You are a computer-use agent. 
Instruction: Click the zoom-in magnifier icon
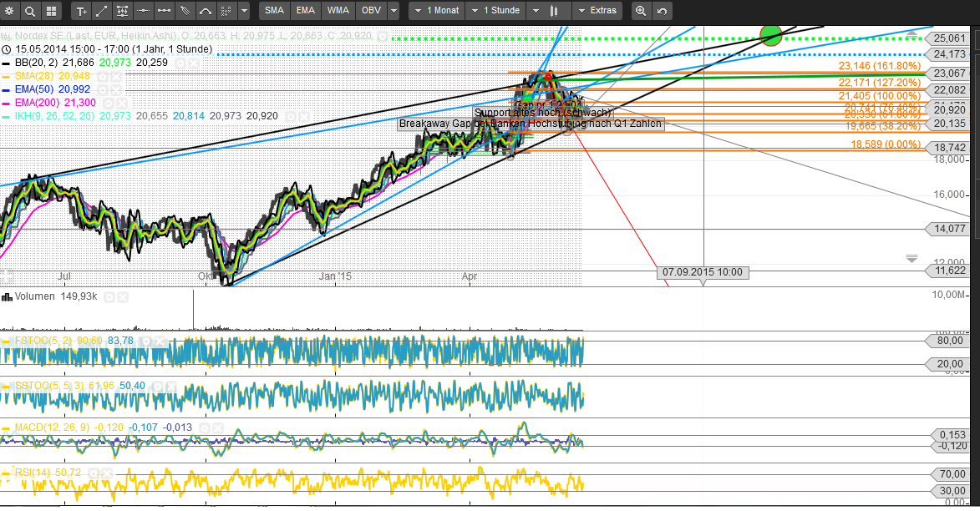pyautogui.click(x=641, y=11)
